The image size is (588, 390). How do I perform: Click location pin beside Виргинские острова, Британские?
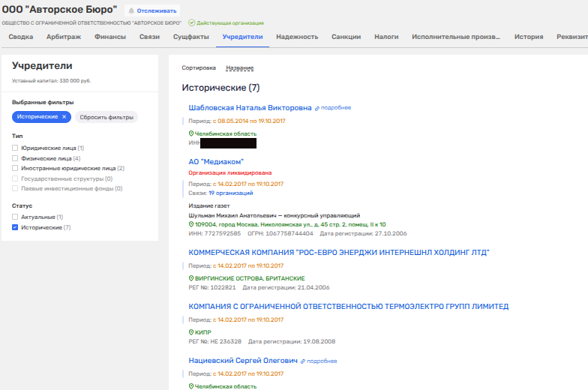[191, 278]
